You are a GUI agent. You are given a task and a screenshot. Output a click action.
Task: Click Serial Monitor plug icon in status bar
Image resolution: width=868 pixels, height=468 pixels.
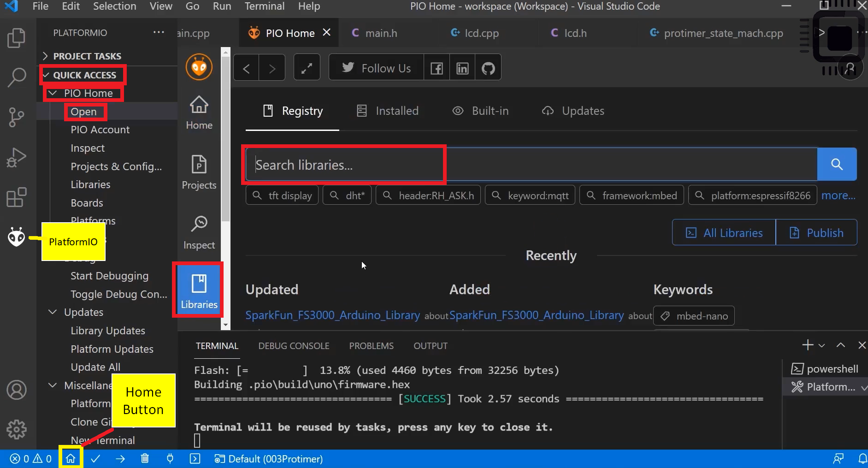(170, 459)
